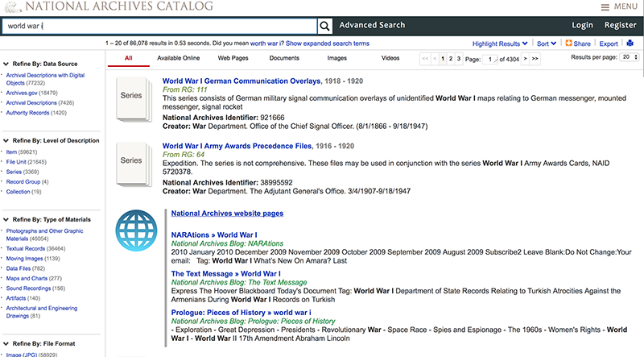Click the magnifying glass search button
Screen dimensions: 644x357
tap(324, 26)
